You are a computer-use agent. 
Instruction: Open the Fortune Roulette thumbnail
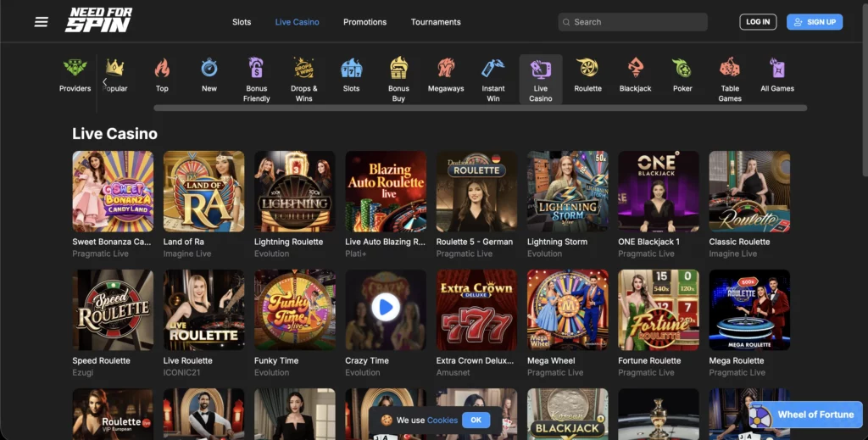pyautogui.click(x=659, y=310)
